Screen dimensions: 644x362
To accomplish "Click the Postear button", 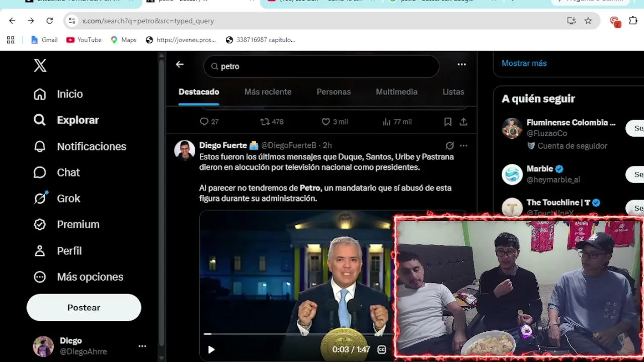I will (x=84, y=308).
